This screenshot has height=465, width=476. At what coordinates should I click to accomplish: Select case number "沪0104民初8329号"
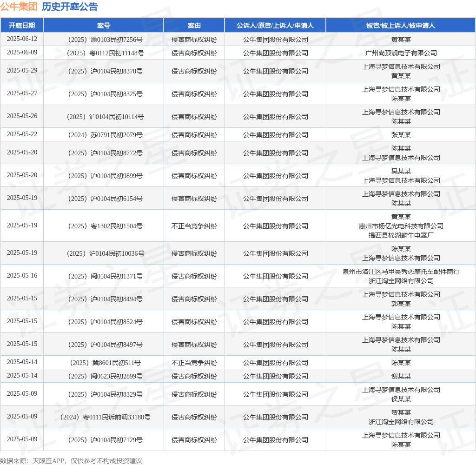click(117, 394)
